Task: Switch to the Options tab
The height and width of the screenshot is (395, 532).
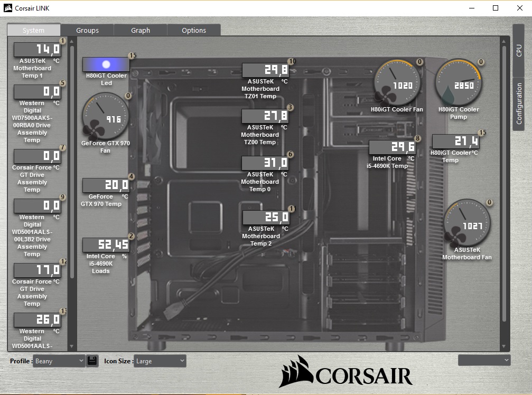Action: point(194,30)
